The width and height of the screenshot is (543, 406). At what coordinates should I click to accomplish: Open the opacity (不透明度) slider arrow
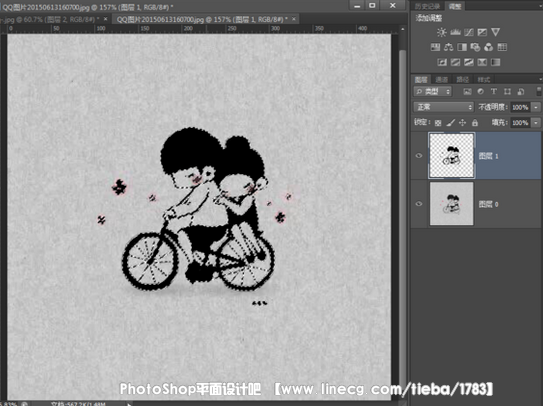tap(536, 107)
